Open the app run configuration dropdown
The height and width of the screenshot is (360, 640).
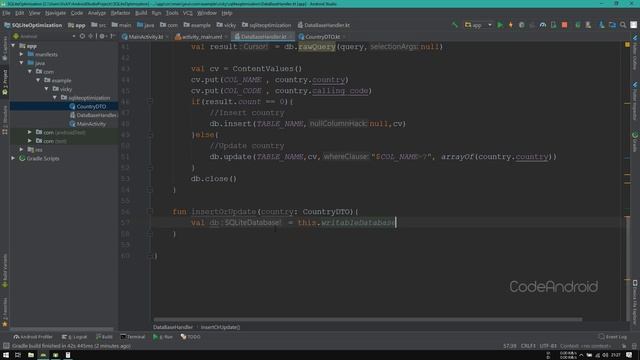click(478, 25)
